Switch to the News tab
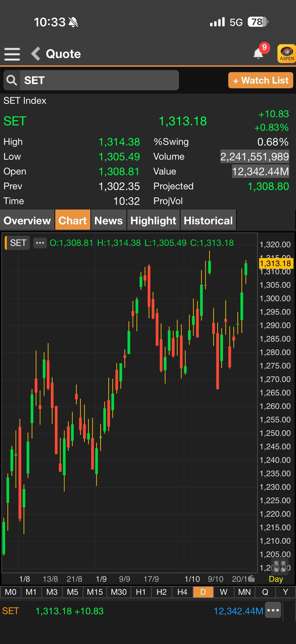 pos(108,221)
